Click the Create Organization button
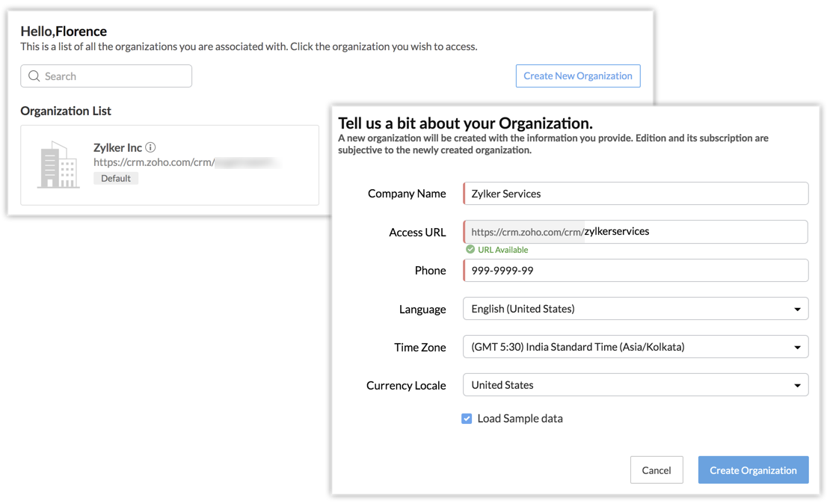The width and height of the screenshot is (830, 504). [x=753, y=470]
